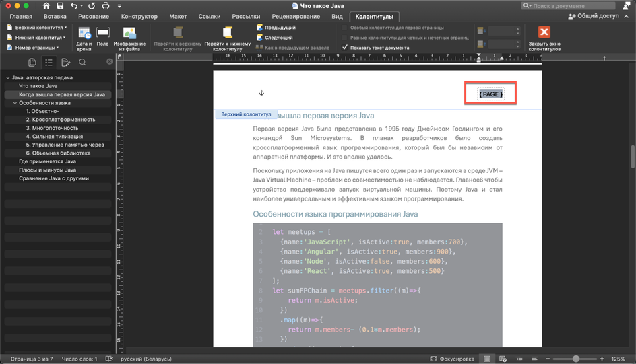Viewport: 636px width, 364px height.
Task: Show the thumbnails pane icon in sidebar
Action: pos(32,62)
